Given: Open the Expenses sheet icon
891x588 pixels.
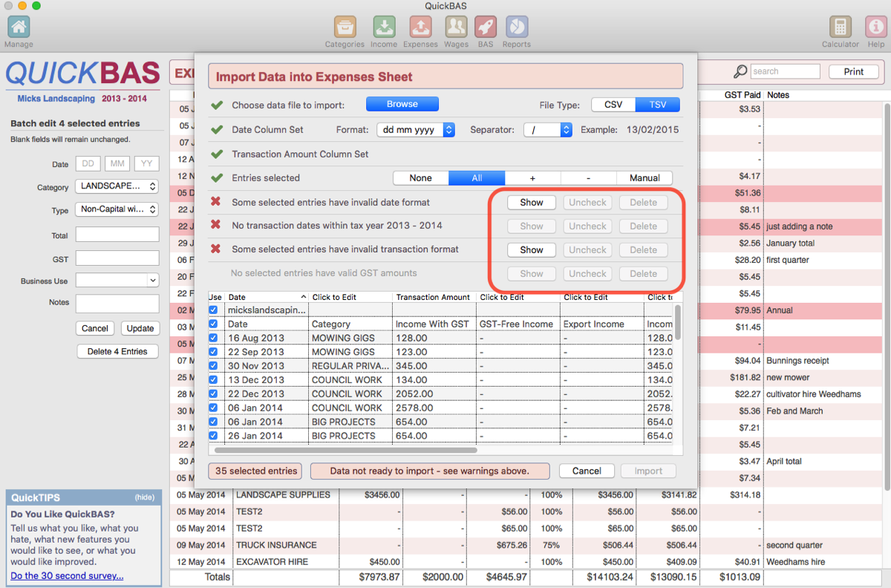Looking at the screenshot, I should pos(420,27).
